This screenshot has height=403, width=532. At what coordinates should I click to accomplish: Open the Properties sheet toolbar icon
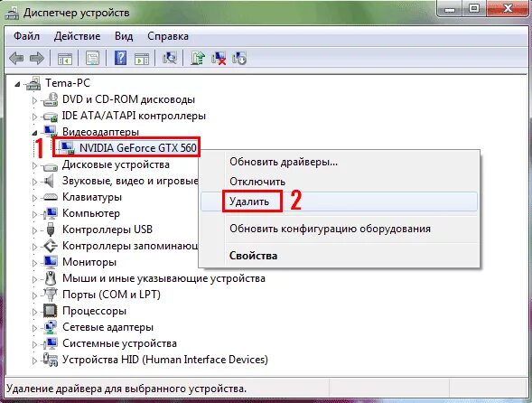coord(93,58)
